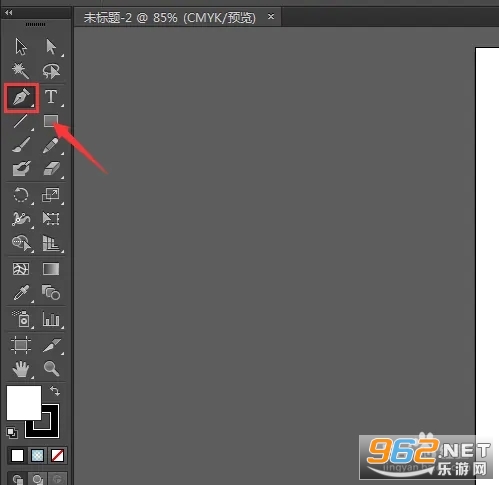This screenshot has width=499, height=485.
Task: Select the Warp tool
Action: 21,219
